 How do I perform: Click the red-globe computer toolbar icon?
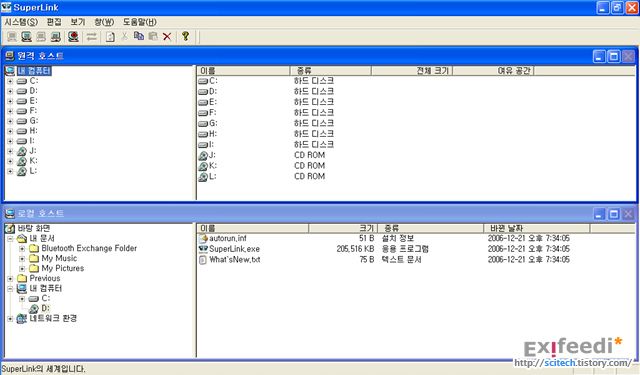click(73, 37)
